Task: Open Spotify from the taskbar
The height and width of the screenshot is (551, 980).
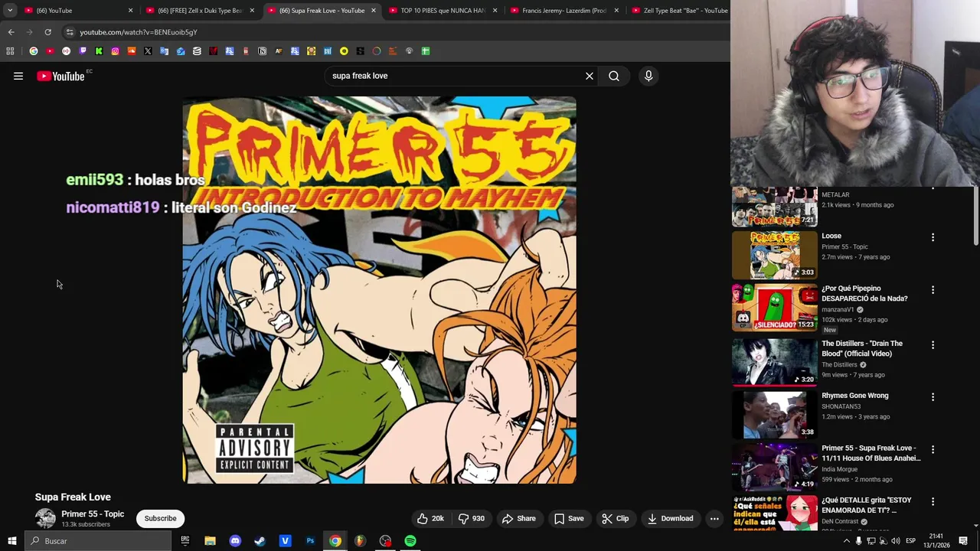Action: point(410,541)
